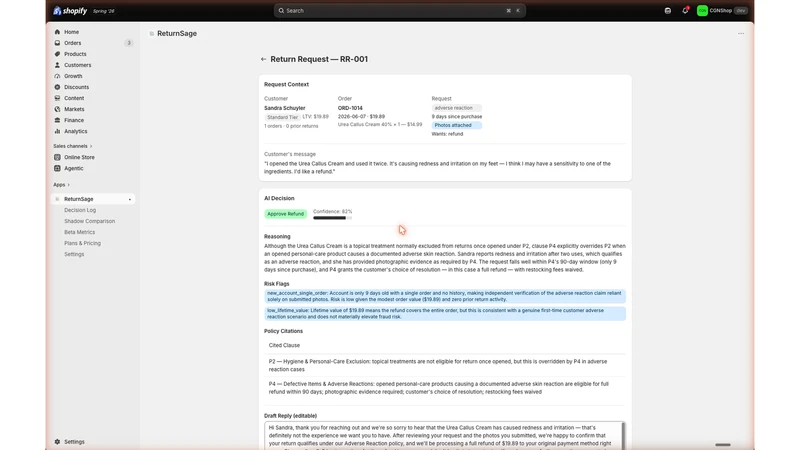Screen dimensions: 800x450
Task: Click the "Wants: refund" text
Action: click(447, 134)
